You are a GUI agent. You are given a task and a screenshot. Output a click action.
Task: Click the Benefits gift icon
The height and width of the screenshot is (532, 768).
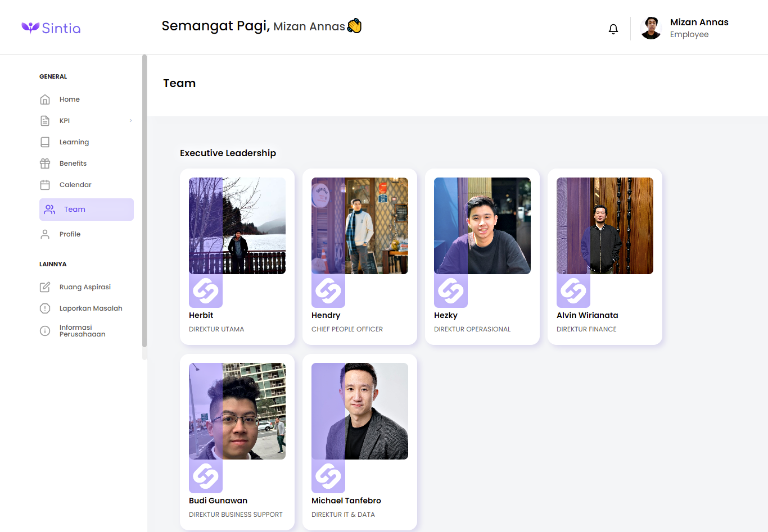(45, 163)
